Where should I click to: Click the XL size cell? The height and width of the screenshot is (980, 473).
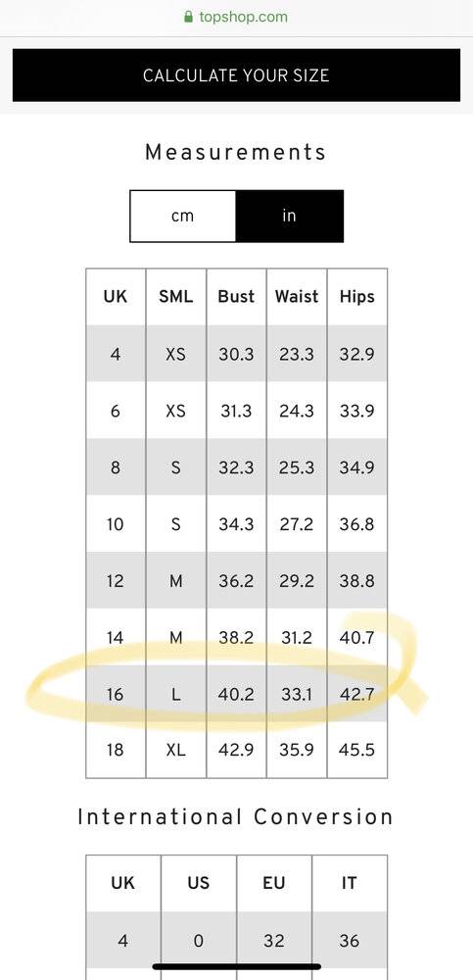176,750
